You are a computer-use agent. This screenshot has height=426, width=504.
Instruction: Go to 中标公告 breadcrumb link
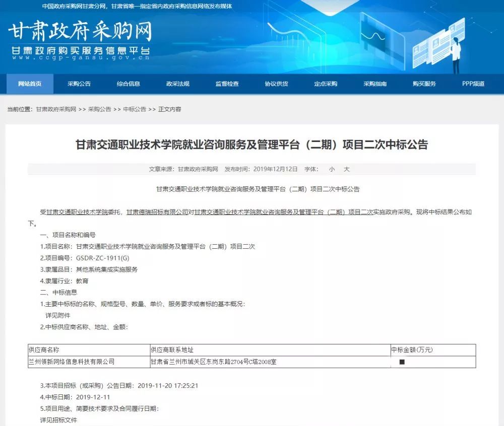[x=135, y=109]
